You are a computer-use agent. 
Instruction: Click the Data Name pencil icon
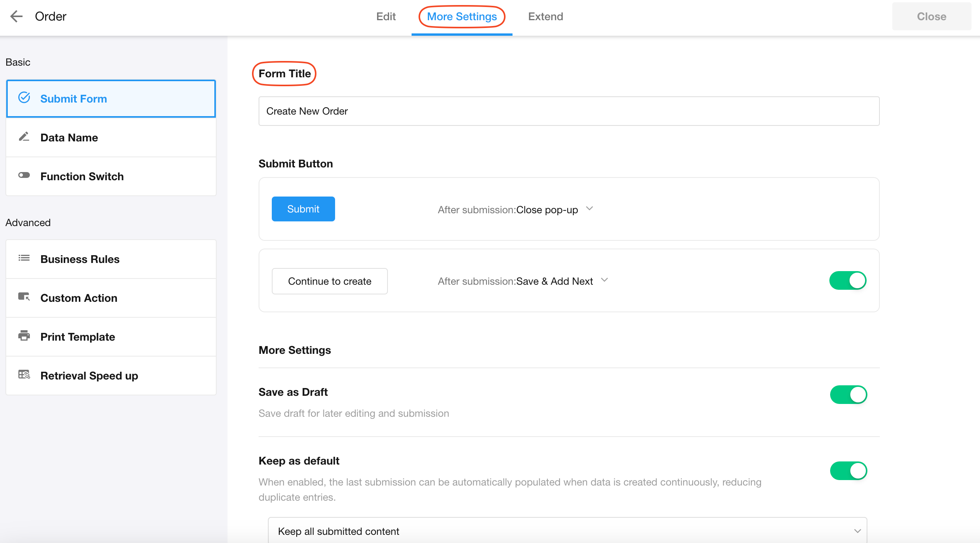pos(24,137)
